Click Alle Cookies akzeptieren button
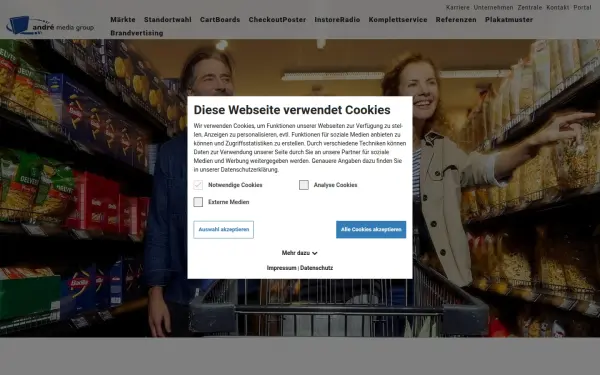Image resolution: width=600 pixels, height=375 pixels. 371,230
